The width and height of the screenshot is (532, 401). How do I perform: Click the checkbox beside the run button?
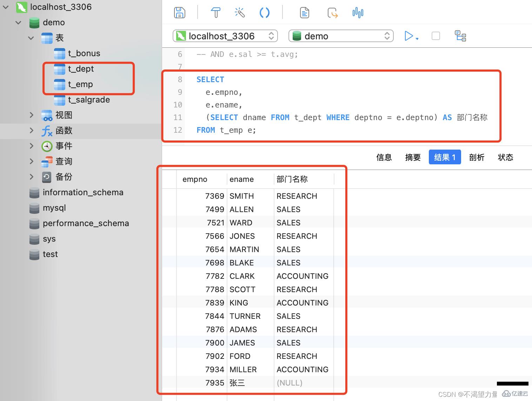(435, 35)
